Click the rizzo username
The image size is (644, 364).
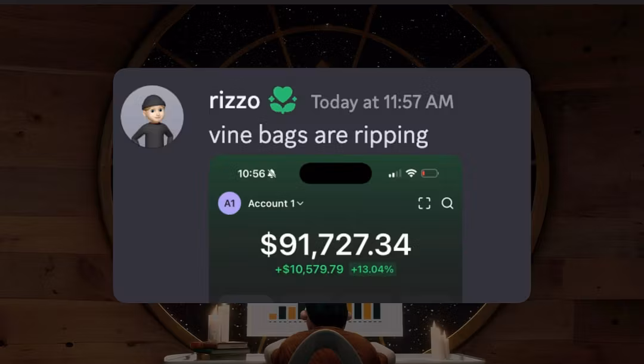pos(234,101)
